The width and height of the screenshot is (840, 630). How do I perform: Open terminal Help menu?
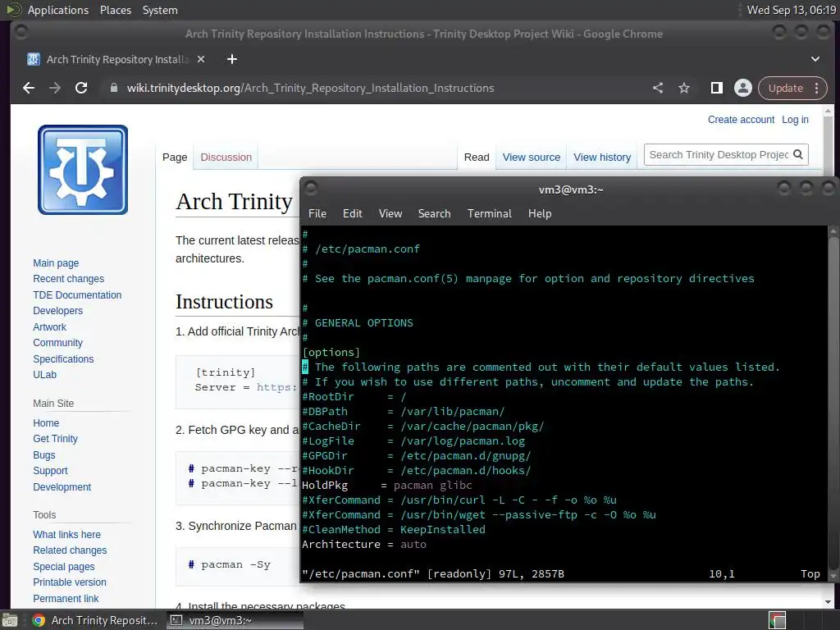coord(540,213)
